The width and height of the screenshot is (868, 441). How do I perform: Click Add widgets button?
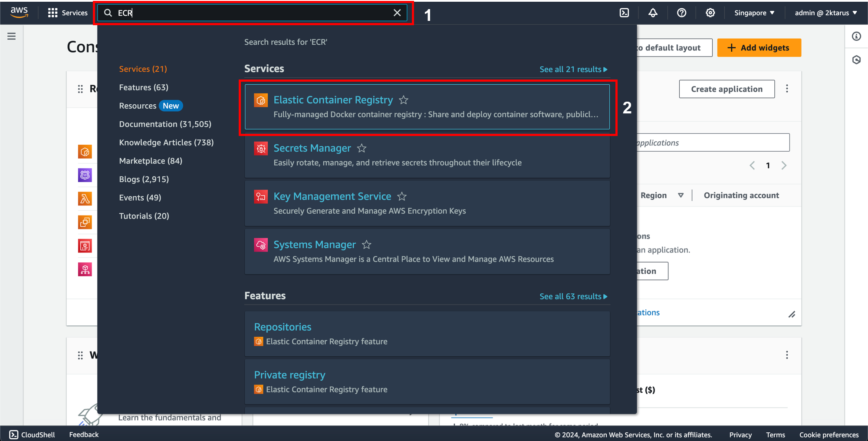(x=759, y=48)
